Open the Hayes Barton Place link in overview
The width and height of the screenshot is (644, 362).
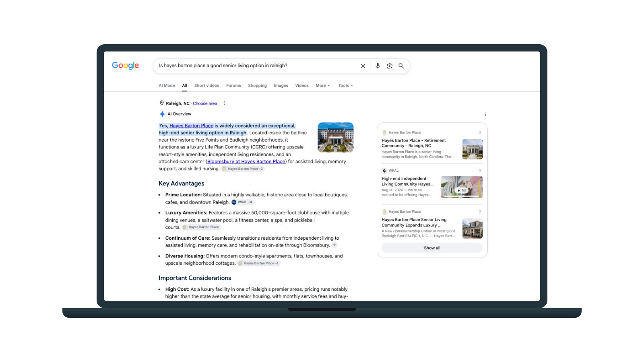pyautogui.click(x=191, y=126)
